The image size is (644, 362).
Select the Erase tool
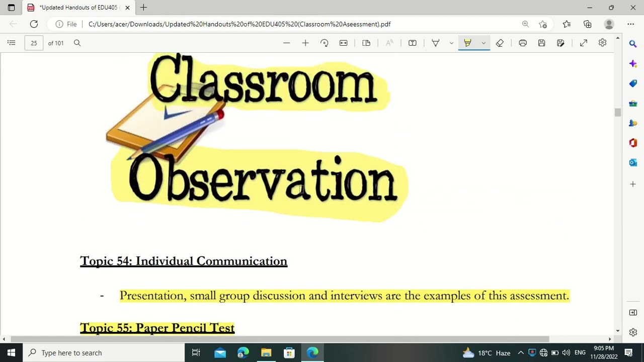(x=500, y=43)
